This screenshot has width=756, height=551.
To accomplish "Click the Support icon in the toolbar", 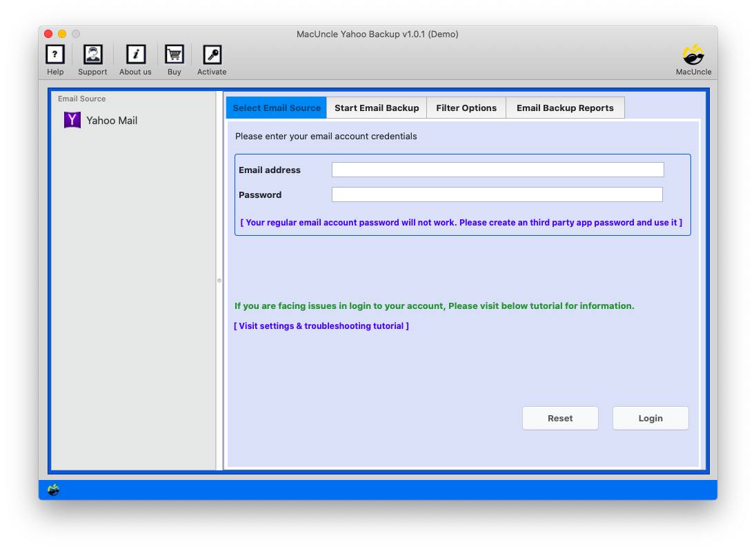I will pyautogui.click(x=92, y=59).
